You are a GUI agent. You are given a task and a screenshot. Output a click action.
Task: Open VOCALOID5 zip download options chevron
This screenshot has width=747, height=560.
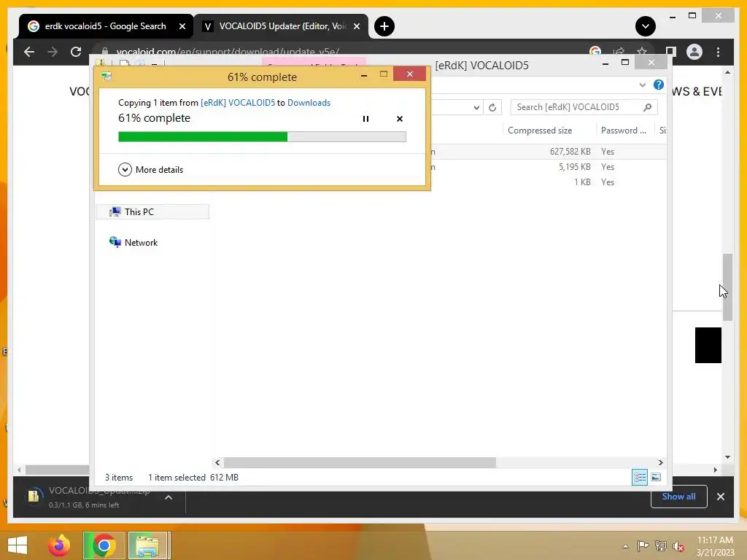pyautogui.click(x=169, y=497)
